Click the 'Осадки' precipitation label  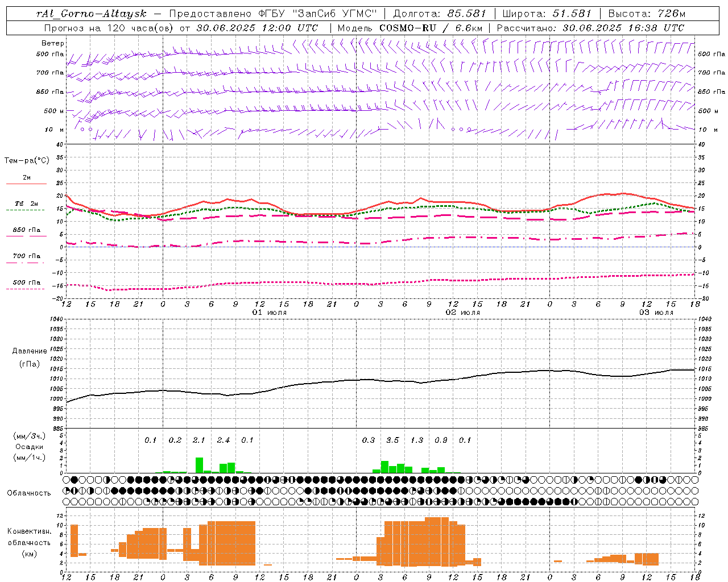point(28,447)
